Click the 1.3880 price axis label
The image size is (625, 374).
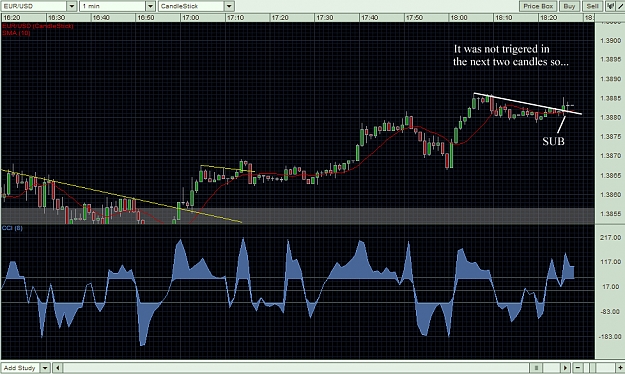610,117
